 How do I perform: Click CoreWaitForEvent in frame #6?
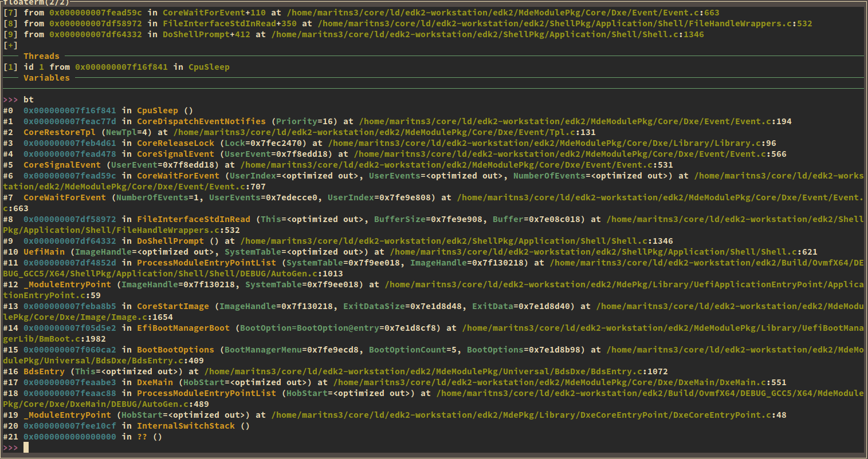coord(178,176)
